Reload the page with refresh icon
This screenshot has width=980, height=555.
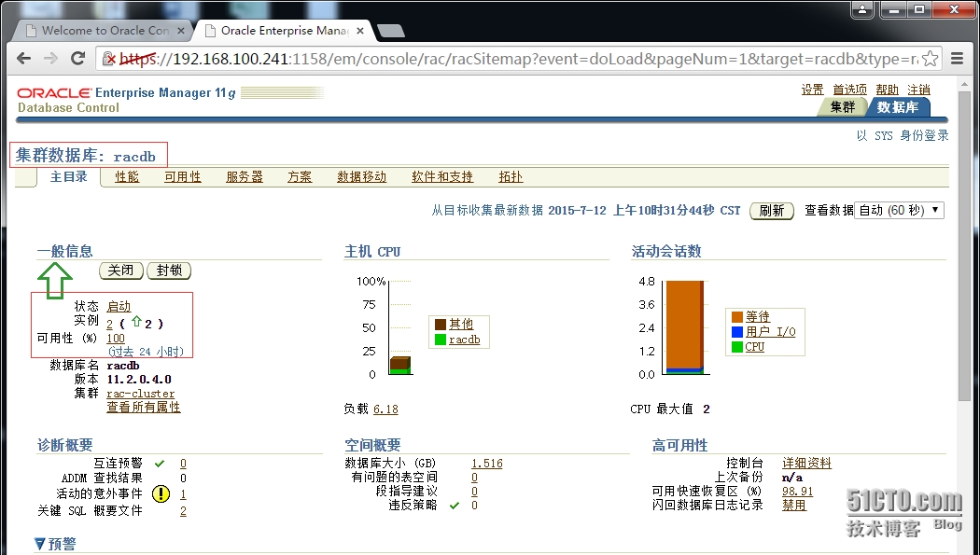pos(77,59)
